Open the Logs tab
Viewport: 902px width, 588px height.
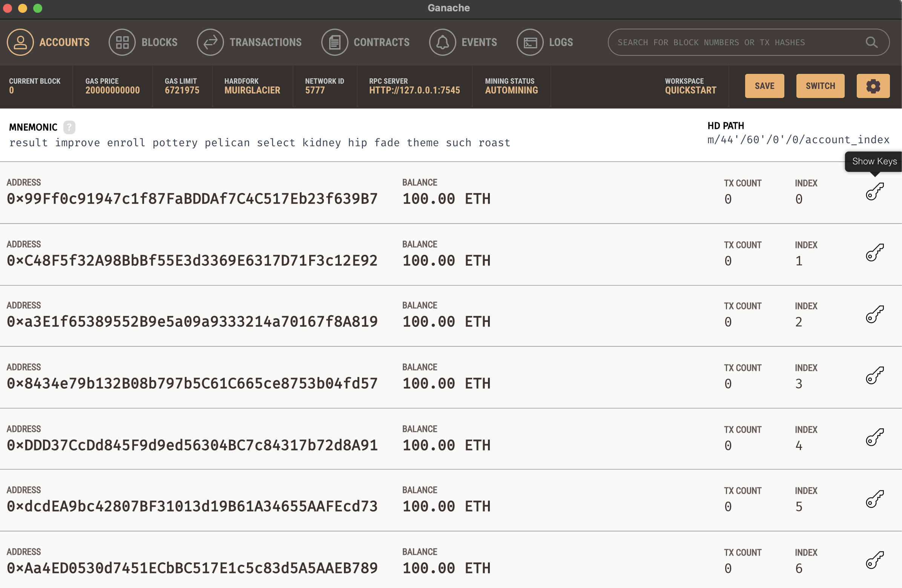[545, 42]
